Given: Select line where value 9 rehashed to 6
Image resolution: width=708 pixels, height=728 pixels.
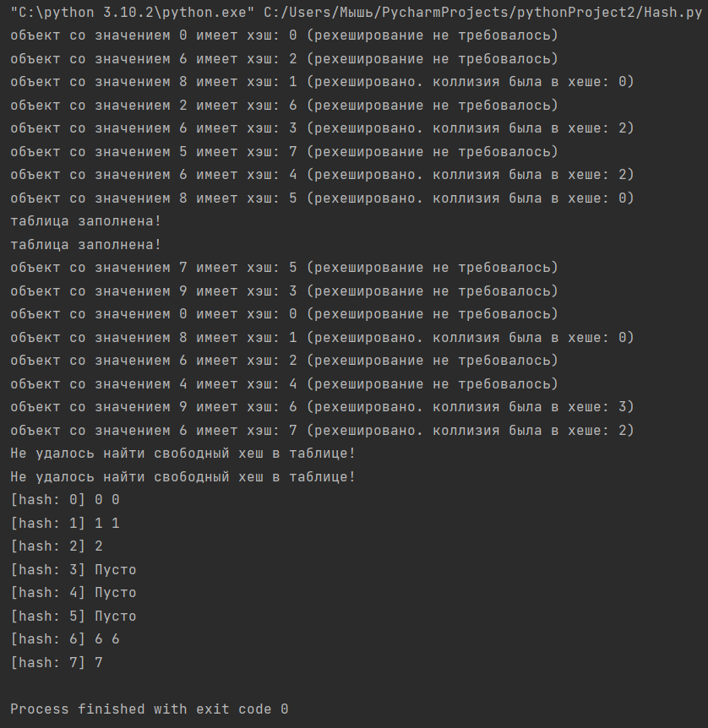Looking at the screenshot, I should tap(322, 407).
